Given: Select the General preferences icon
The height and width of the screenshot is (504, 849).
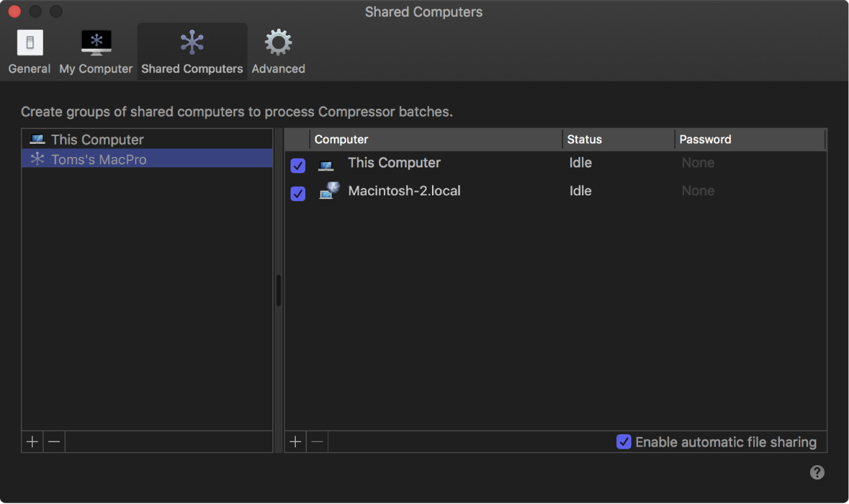Looking at the screenshot, I should pos(29,42).
